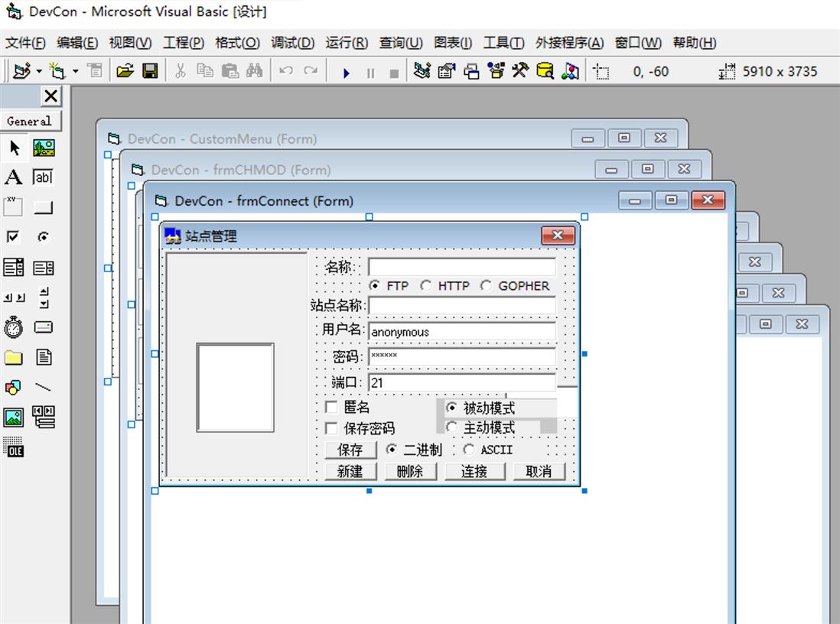Open the 调试(D) menu
Viewport: 840px width, 624px height.
(292, 42)
